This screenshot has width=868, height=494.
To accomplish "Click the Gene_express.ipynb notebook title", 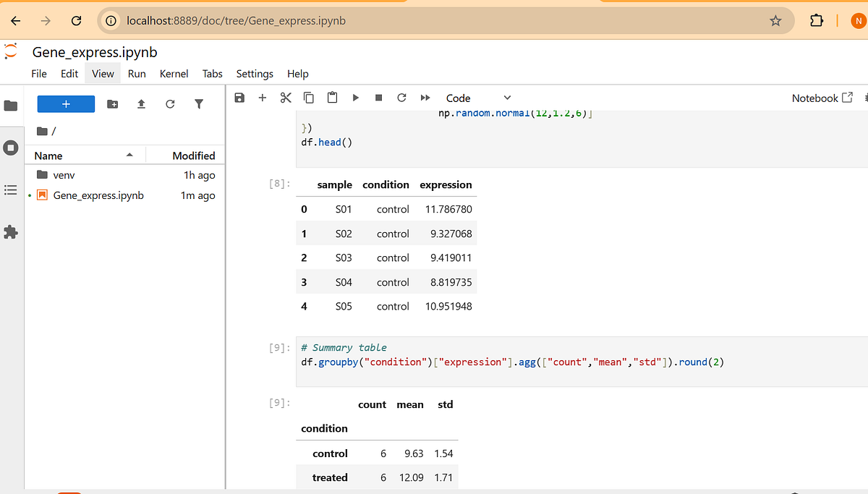I will (95, 52).
